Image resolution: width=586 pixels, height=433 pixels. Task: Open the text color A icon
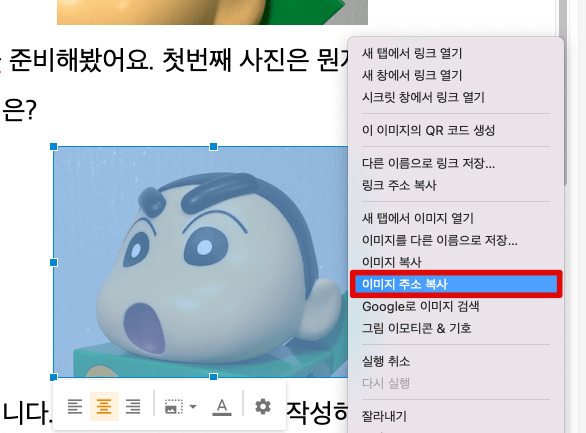click(222, 407)
